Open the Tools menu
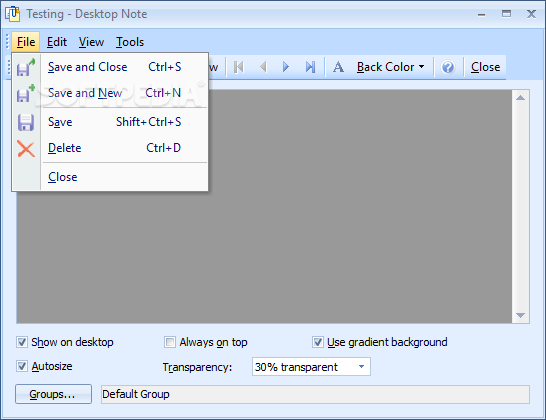 (130, 42)
